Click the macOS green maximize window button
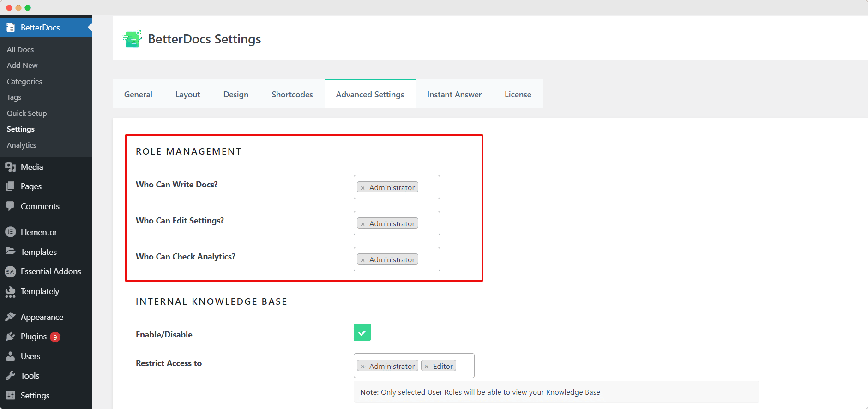868x409 pixels. [28, 8]
